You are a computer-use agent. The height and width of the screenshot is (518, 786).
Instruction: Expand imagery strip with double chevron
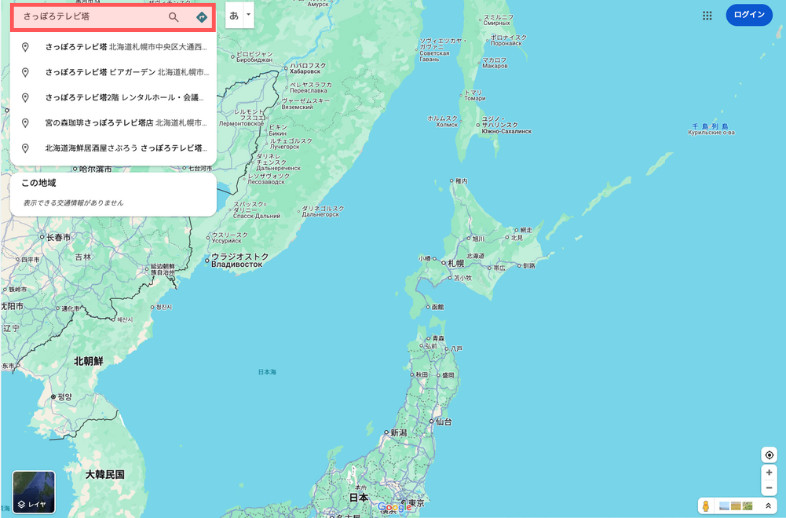coord(768,506)
